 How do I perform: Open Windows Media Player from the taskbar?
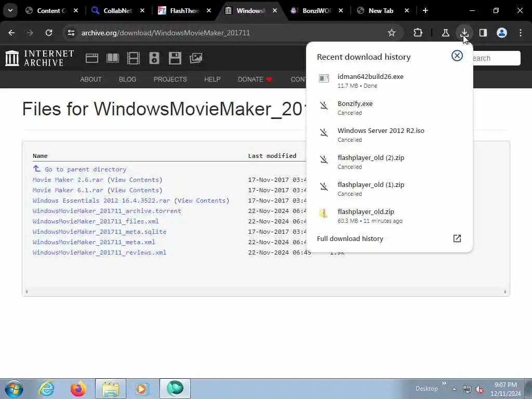tap(142, 389)
